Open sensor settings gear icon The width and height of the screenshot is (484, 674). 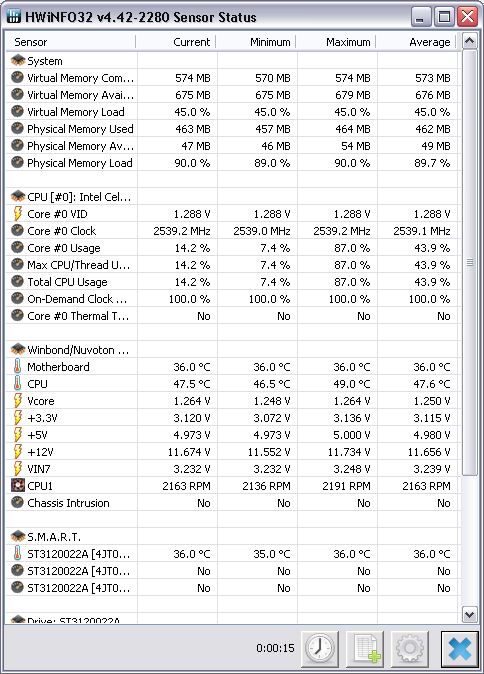tap(410, 649)
